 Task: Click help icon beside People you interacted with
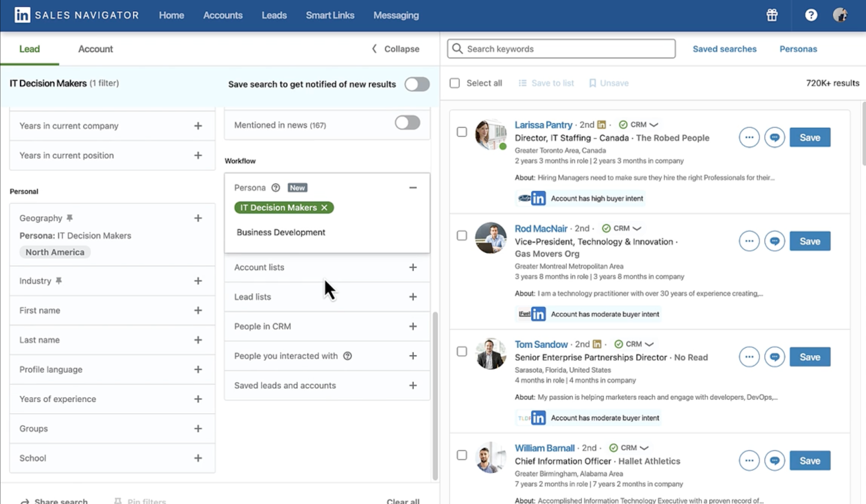(x=347, y=356)
